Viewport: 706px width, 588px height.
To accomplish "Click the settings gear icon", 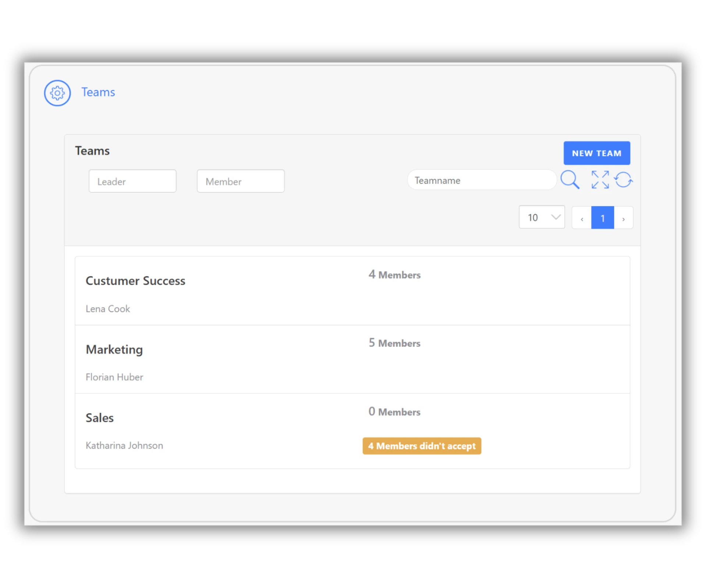I will pos(57,93).
